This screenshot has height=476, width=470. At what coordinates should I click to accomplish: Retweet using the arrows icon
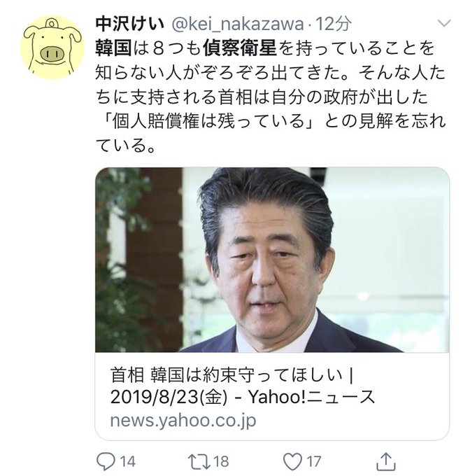coord(199,462)
